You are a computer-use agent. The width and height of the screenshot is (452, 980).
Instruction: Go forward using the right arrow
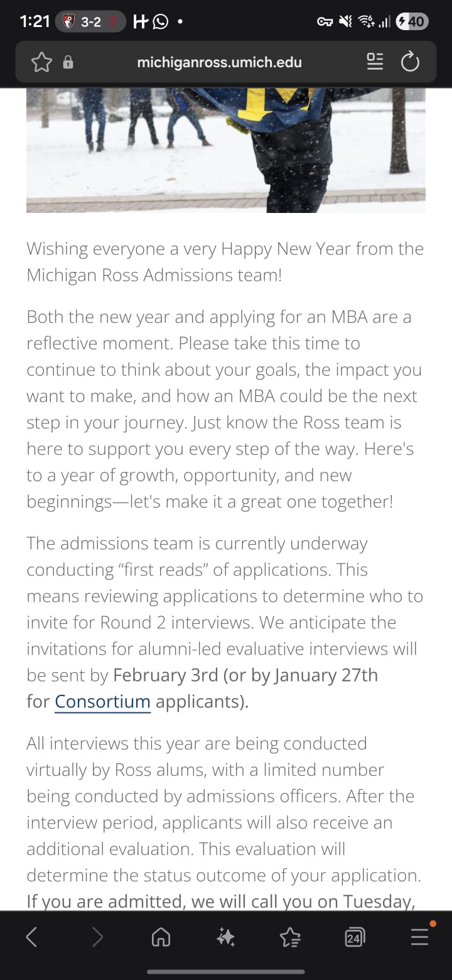pos(97,938)
